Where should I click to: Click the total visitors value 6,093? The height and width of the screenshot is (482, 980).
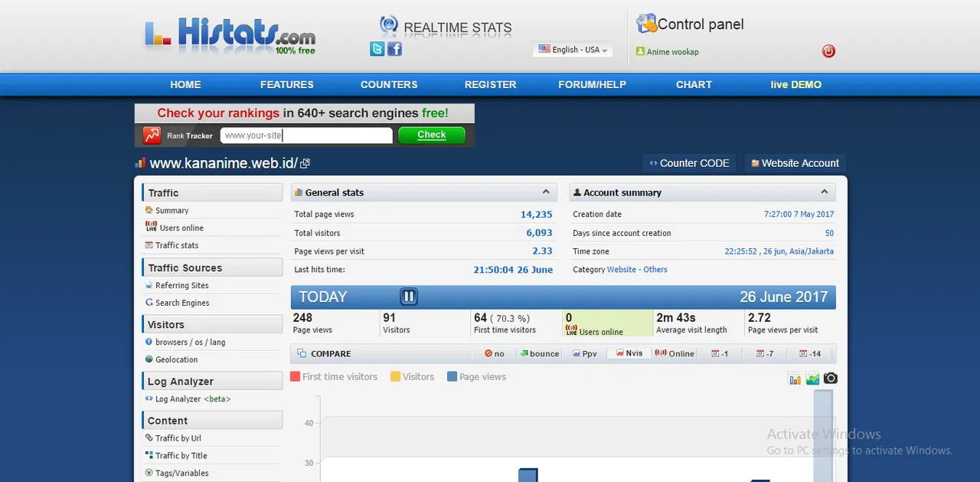click(539, 233)
